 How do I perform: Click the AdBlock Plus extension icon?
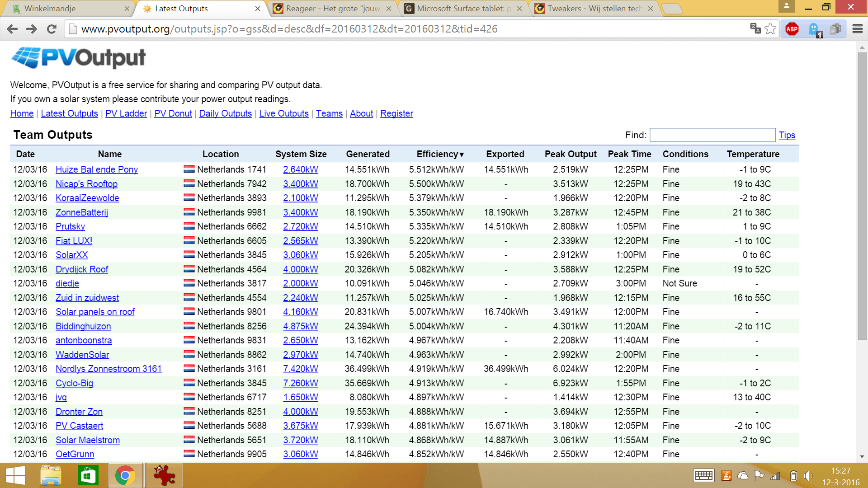pyautogui.click(x=792, y=29)
